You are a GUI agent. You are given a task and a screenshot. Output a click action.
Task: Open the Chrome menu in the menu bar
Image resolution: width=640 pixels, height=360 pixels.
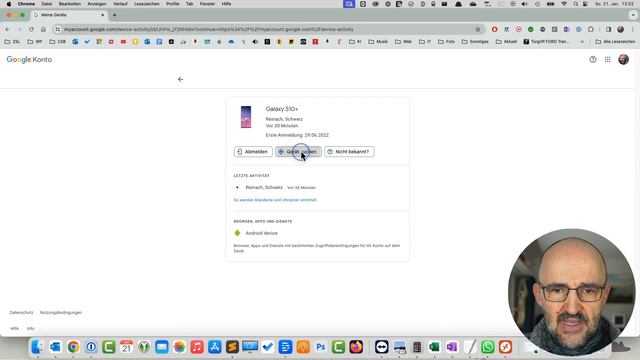(27, 4)
